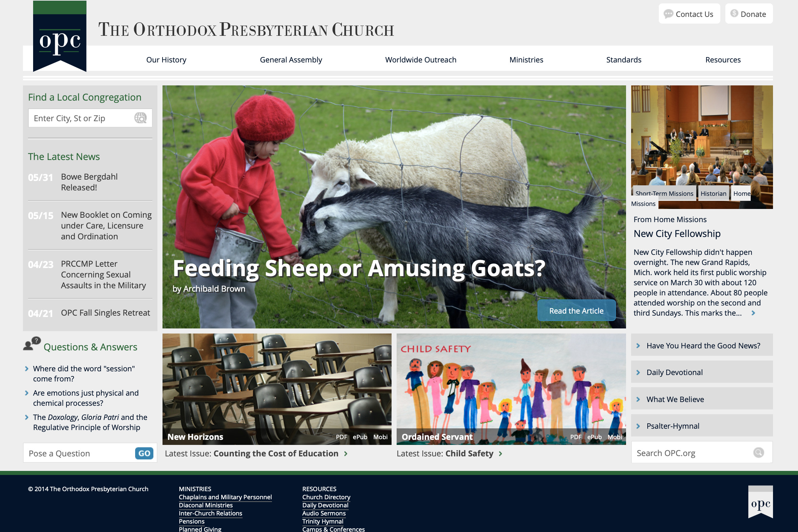Open the Standards menu

623,60
